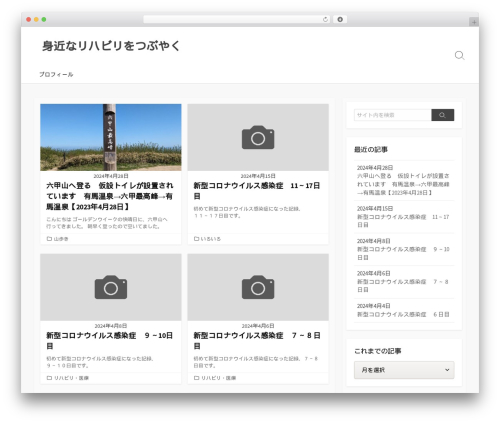Open the 新型コロナウイルス感染症 11－17日目 card title

pos(257,191)
